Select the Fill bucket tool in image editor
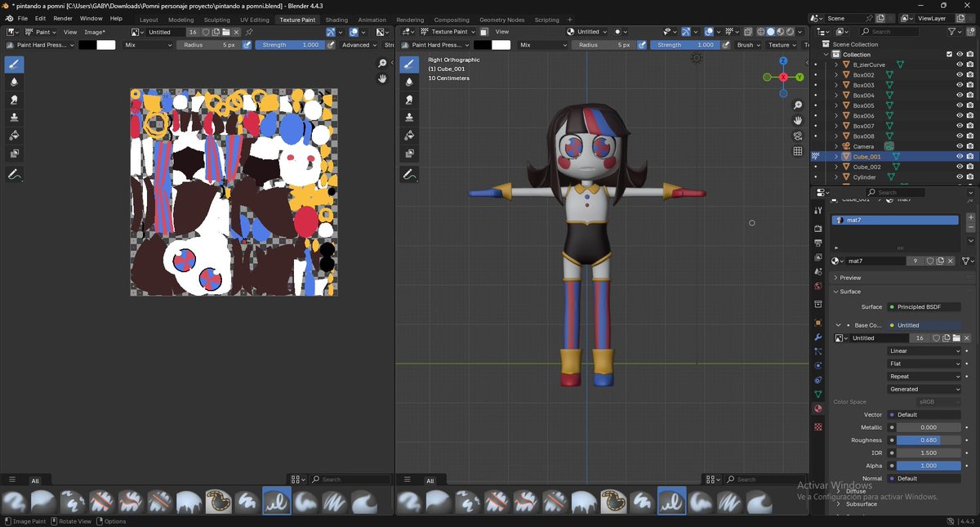 click(x=14, y=136)
